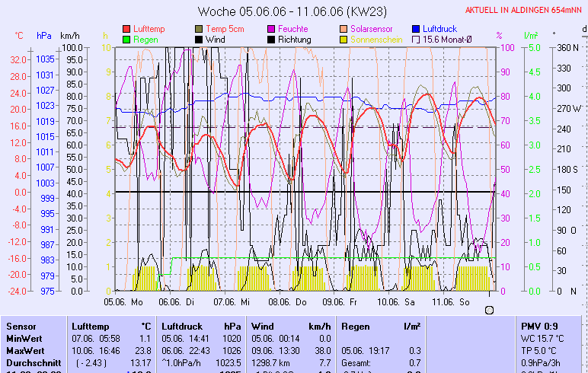Click the yellow Sonnenschein legend square
The image size is (588, 373).
point(344,40)
